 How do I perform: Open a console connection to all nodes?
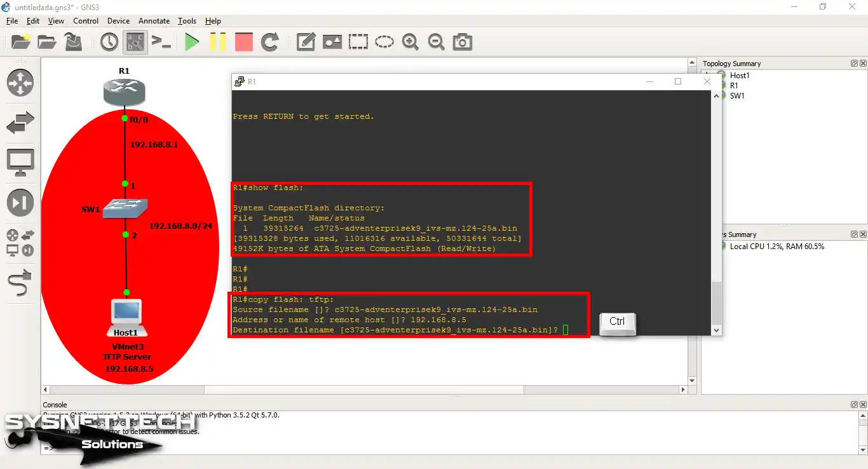click(x=161, y=42)
